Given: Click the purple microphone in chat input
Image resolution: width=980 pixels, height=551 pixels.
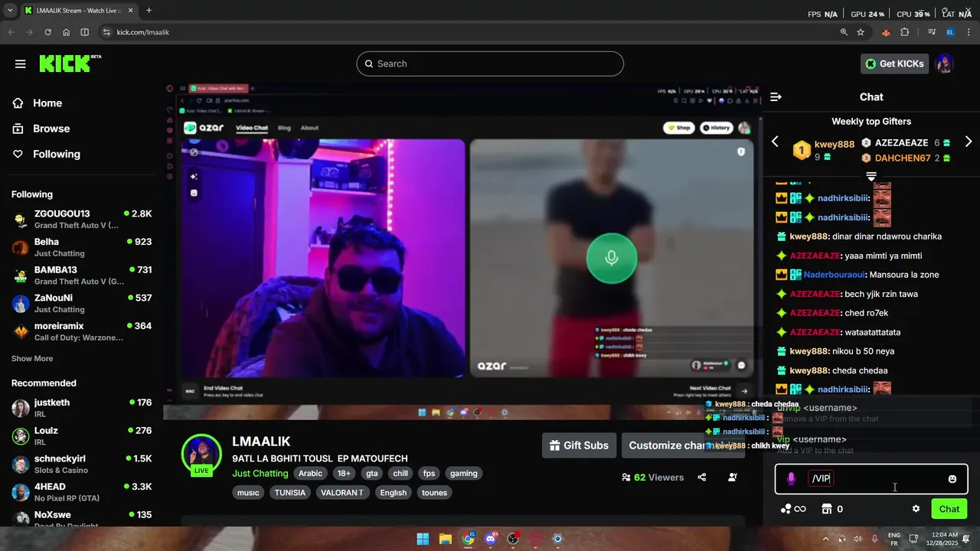Looking at the screenshot, I should [x=791, y=479].
